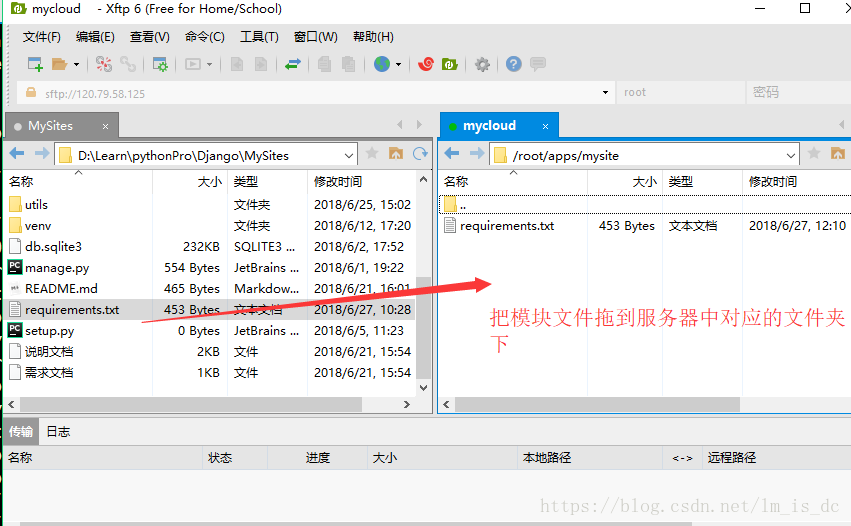Screen dimensions: 851x526
Task: Click the green Xftp folder toolbar icon
Action: (x=450, y=64)
